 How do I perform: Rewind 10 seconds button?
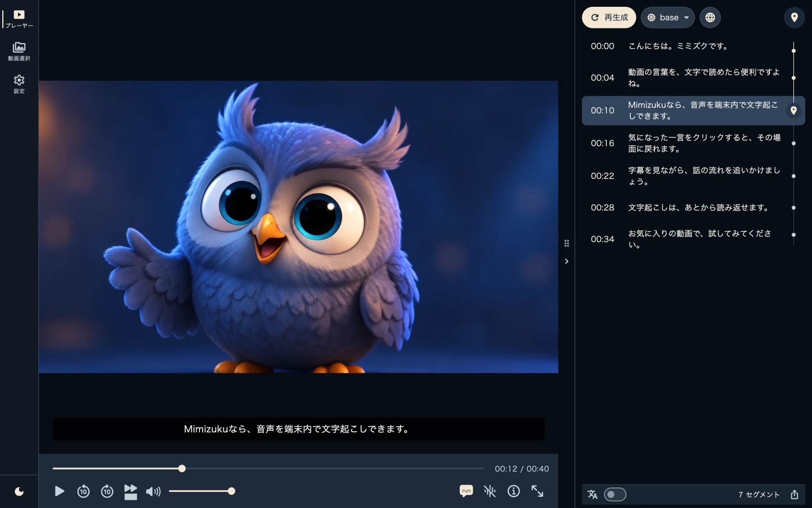83,491
